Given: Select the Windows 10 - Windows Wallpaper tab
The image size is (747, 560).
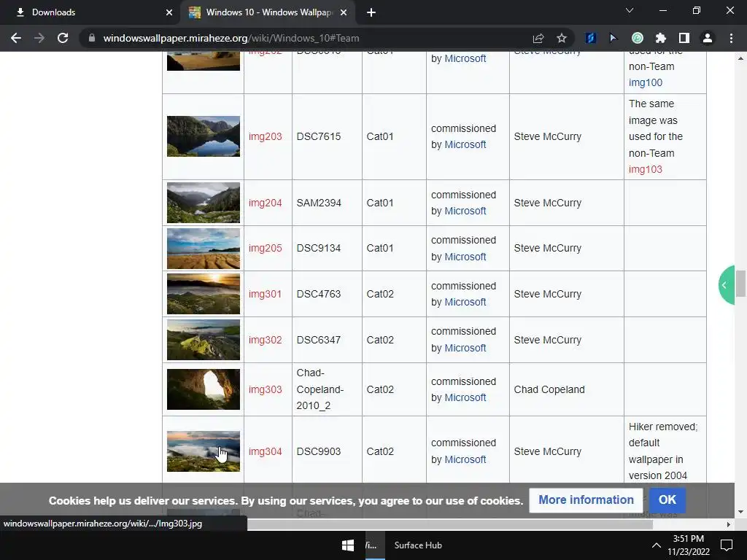Looking at the screenshot, I should pos(268,12).
